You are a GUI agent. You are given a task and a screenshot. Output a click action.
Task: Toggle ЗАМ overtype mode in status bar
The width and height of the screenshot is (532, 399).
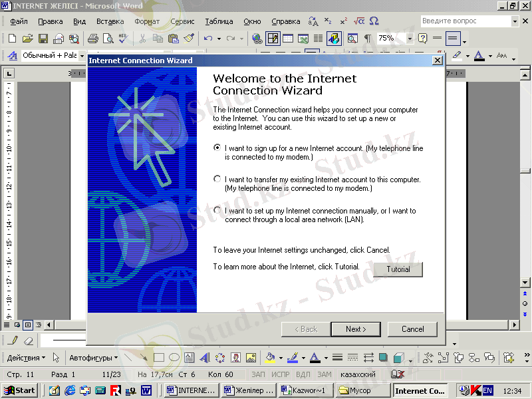coord(325,374)
